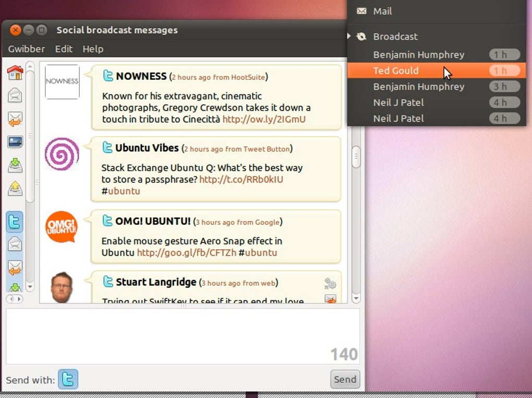The width and height of the screenshot is (532, 398).
Task: Click the Twitter bird icon beside Stuart Langridge
Action: click(108, 282)
